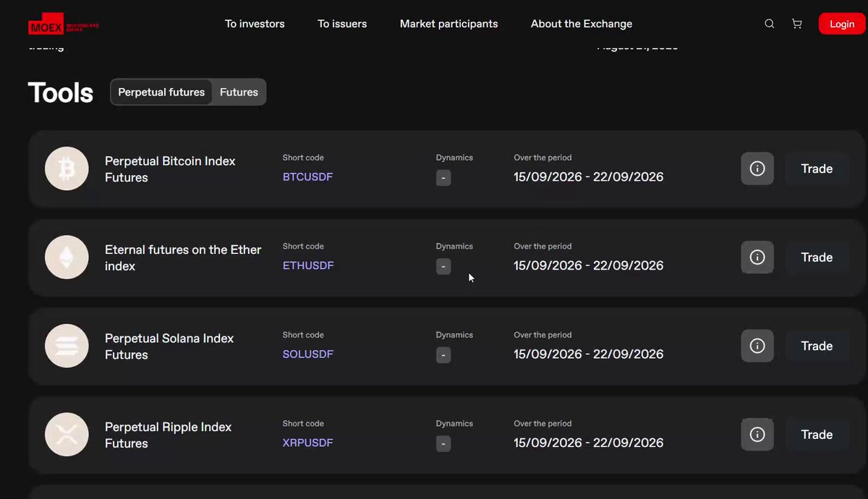
Task: Click the Bitcoin coin icon
Action: coord(67,169)
